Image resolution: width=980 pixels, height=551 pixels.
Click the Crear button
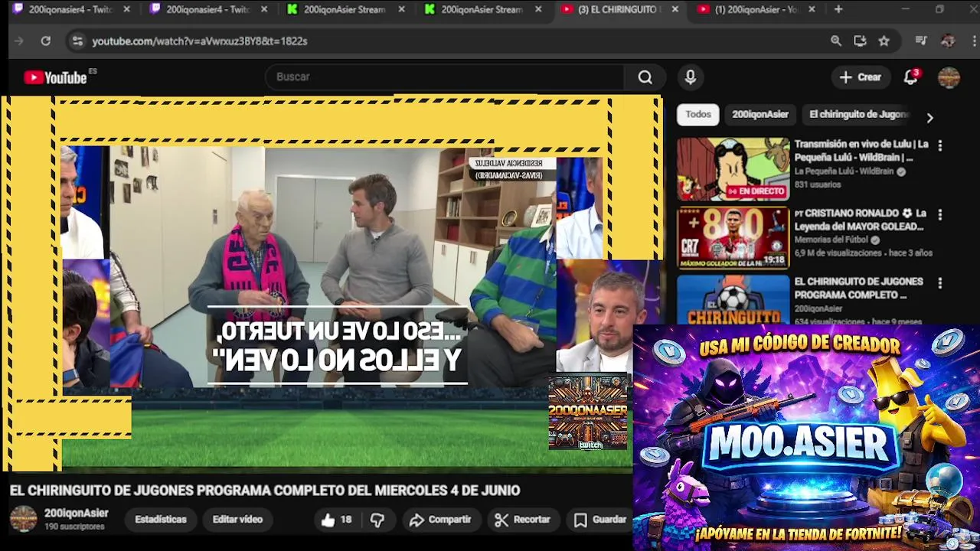[861, 77]
